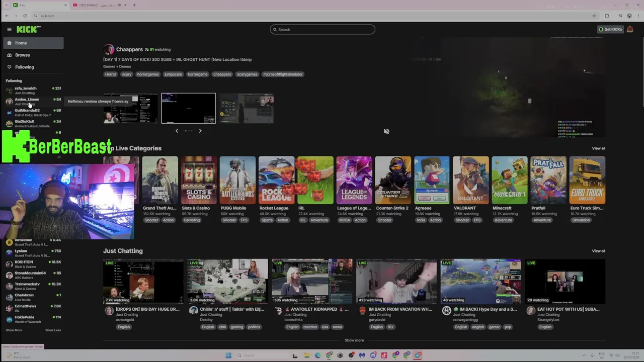Show previous featured stream carousel arrow
The width and height of the screenshot is (644, 362).
[x=177, y=131]
